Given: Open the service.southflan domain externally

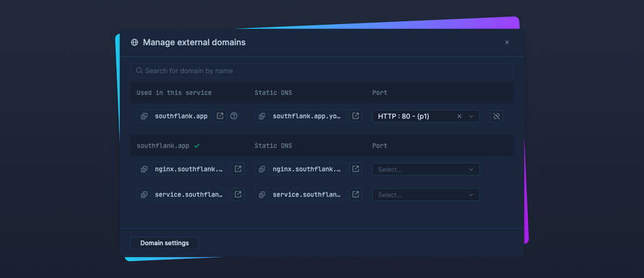Looking at the screenshot, I should [x=238, y=195].
